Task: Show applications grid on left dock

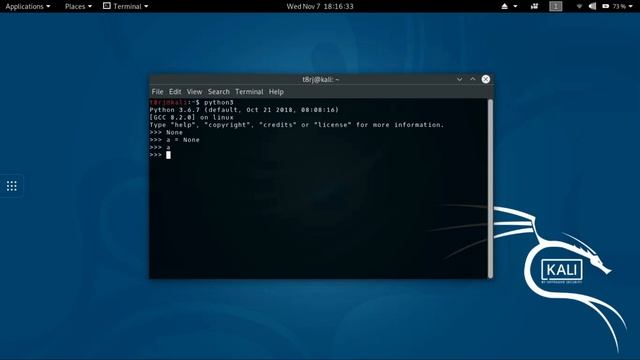Action: pyautogui.click(x=11, y=186)
